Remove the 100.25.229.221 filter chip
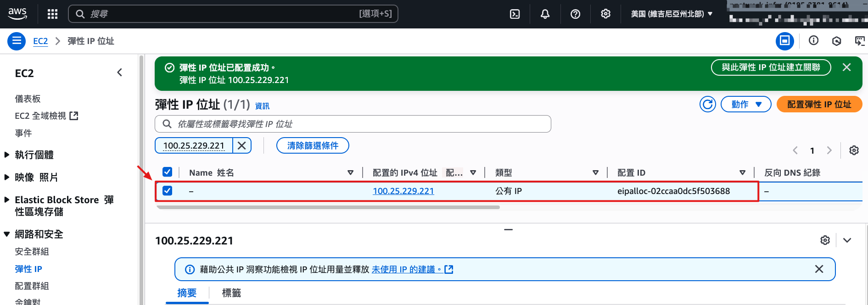Viewport: 868px width, 305px height. click(x=242, y=146)
